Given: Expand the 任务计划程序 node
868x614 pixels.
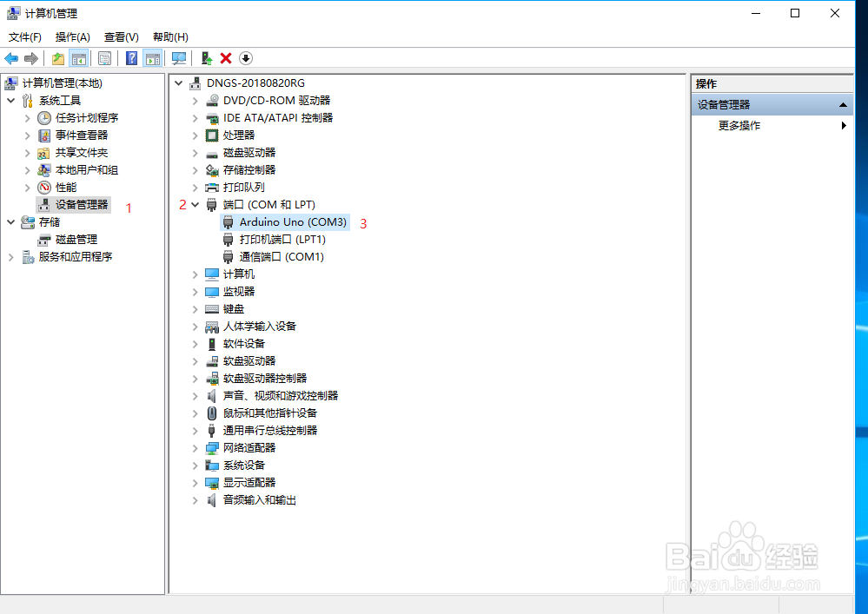Looking at the screenshot, I should 27,118.
